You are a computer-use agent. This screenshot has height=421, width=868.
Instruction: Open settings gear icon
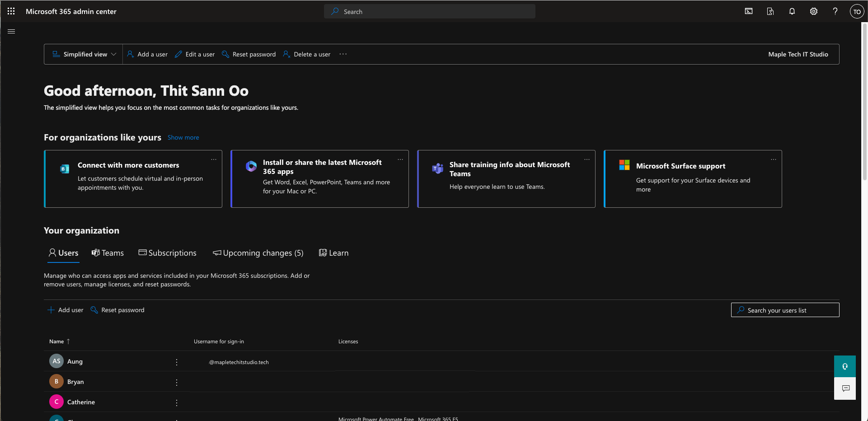(x=814, y=11)
